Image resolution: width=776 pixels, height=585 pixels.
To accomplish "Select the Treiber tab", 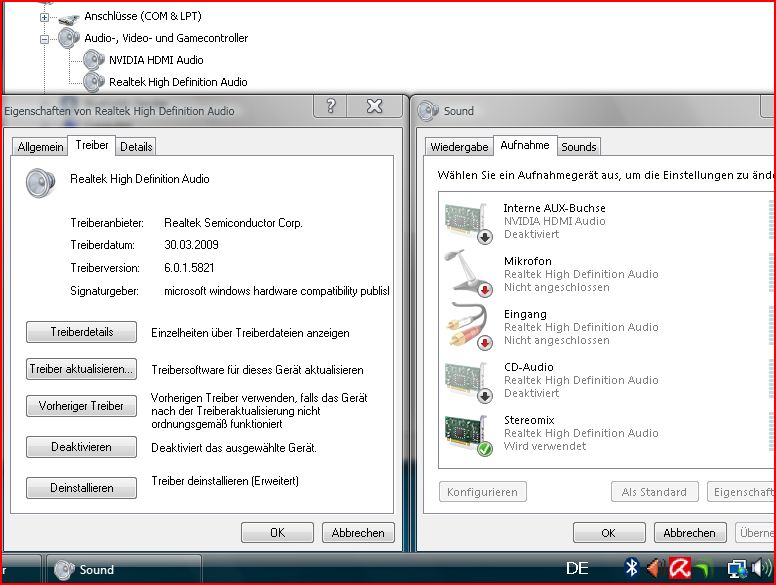I will 92,145.
